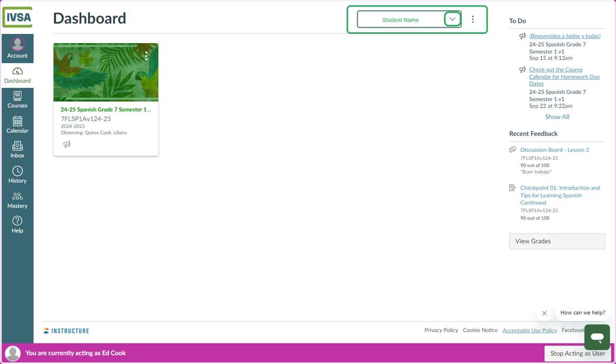Open the History sidebar item
The height and width of the screenshot is (364, 616).
[17, 175]
